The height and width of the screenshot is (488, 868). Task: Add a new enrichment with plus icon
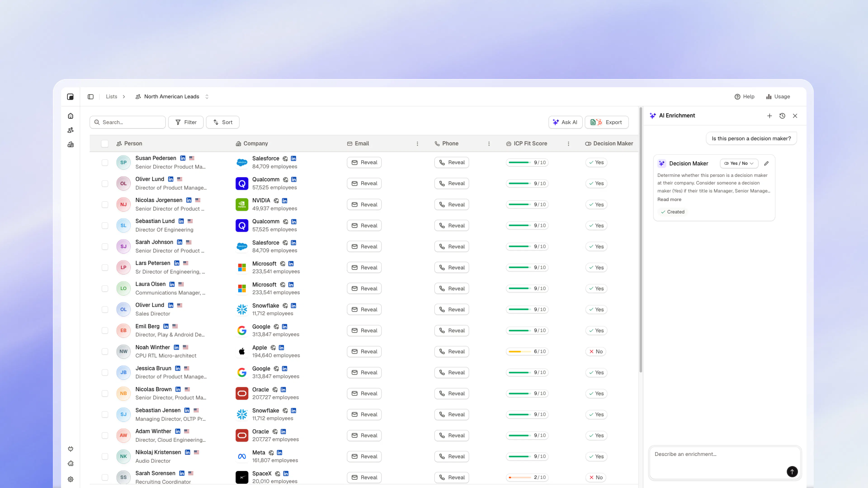[770, 116]
